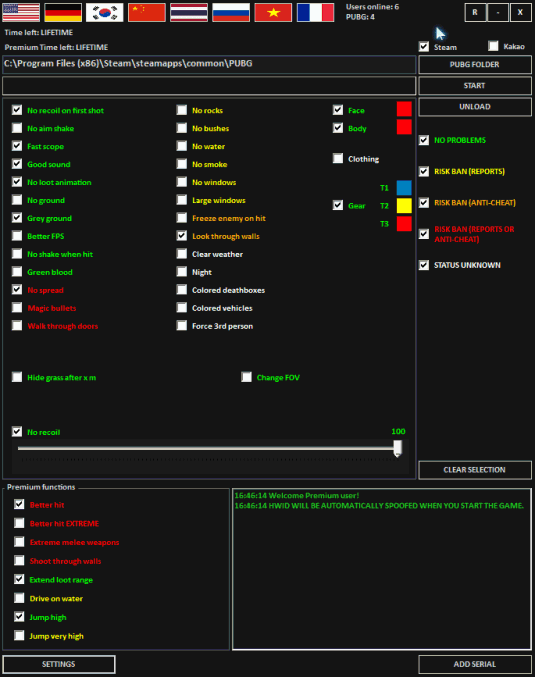Screen dimensions: 535x677
Task: Uncheck the STATUS UNKNOWN filter
Action: (x=424, y=265)
